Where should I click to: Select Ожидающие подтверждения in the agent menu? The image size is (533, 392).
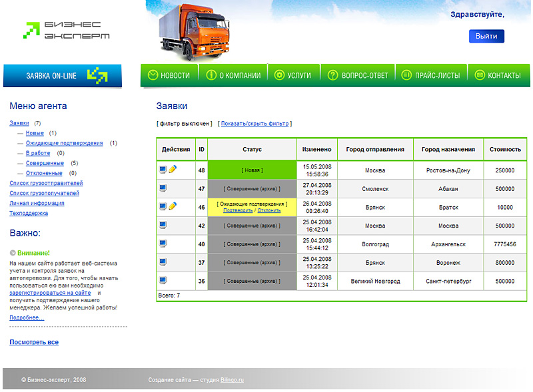tap(64, 143)
